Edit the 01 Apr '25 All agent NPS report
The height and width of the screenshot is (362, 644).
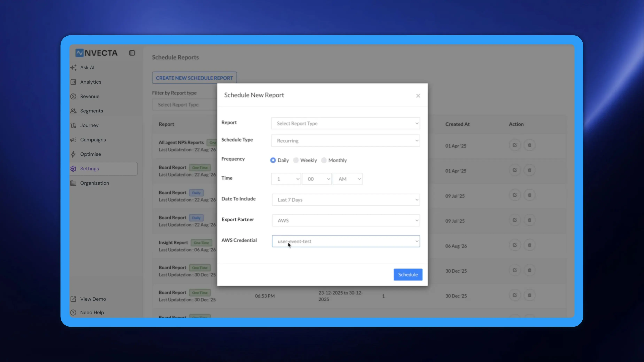click(515, 145)
